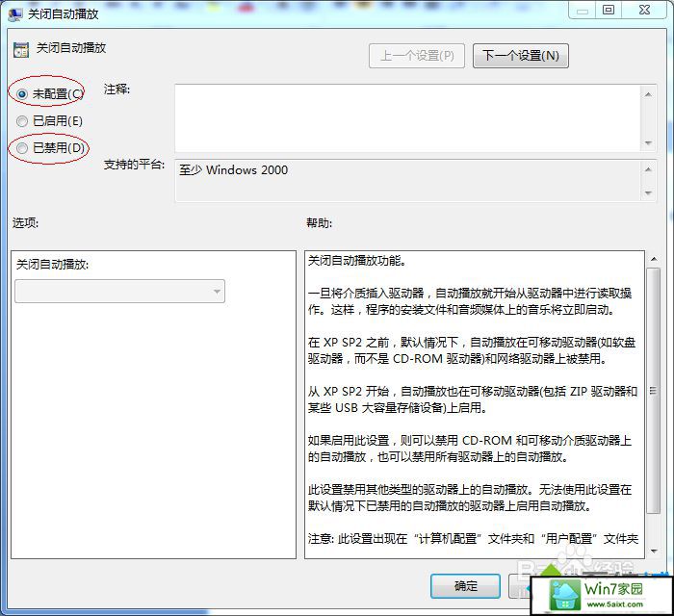Click the policy setting icon beside 关闭自动播放
Screen dimensions: 674x616
[20, 49]
